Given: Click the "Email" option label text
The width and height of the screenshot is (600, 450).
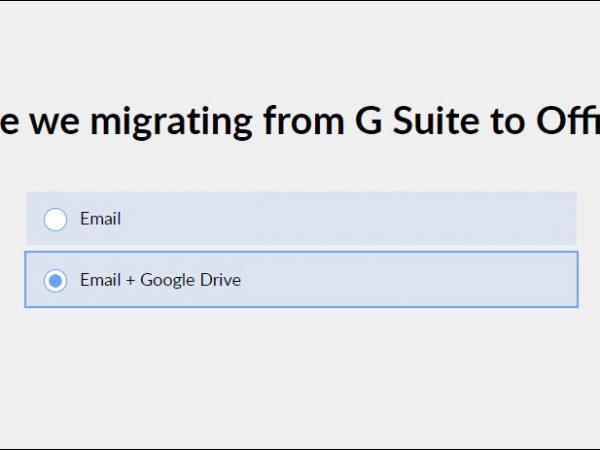Looking at the screenshot, I should tap(100, 219).
